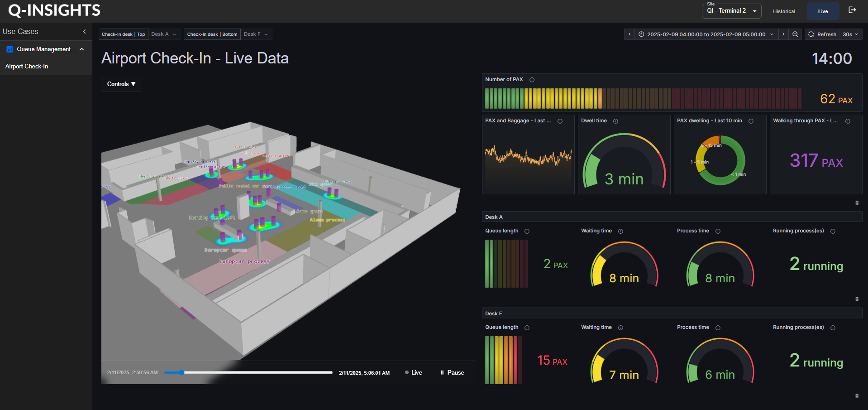Pause the live data playback
The image size is (868, 410).
coord(452,373)
